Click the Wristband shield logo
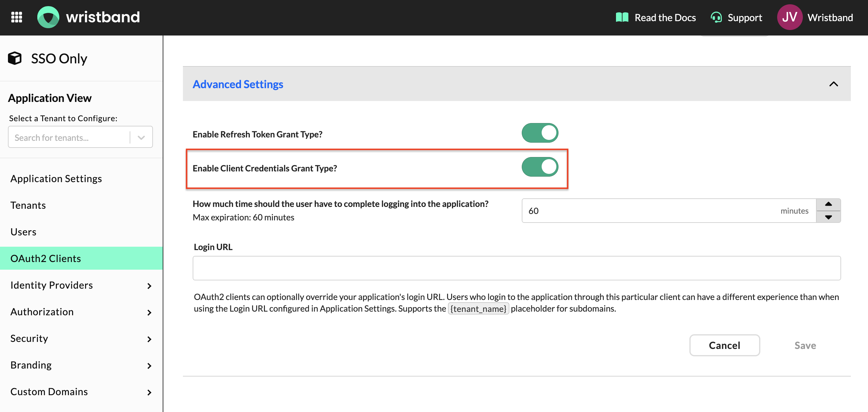The width and height of the screenshot is (868, 412). pos(48,17)
